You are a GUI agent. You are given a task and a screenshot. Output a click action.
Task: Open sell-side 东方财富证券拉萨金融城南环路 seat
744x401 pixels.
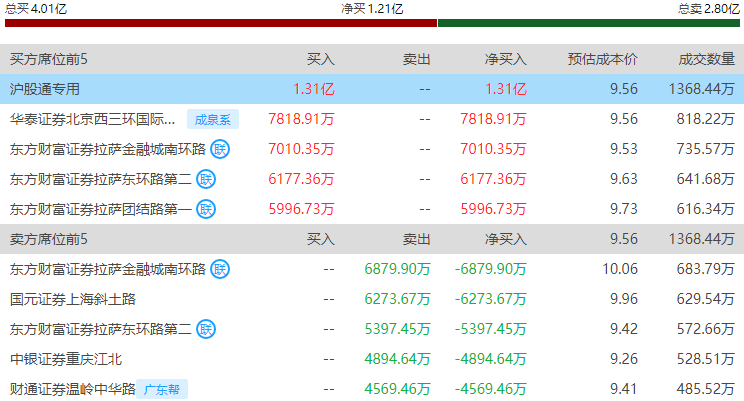[x=108, y=269]
